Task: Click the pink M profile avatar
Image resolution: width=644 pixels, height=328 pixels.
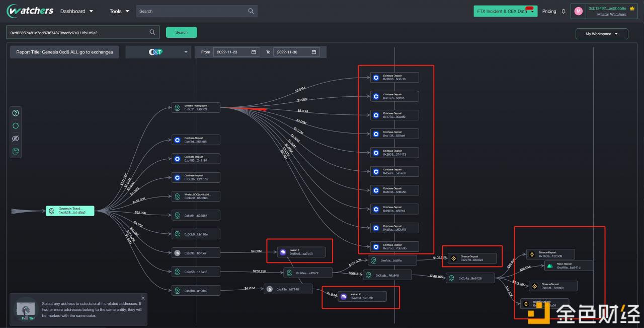Action: point(579,11)
